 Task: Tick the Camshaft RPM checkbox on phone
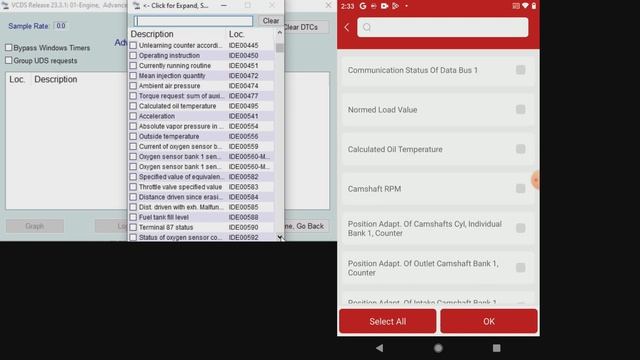(520, 189)
